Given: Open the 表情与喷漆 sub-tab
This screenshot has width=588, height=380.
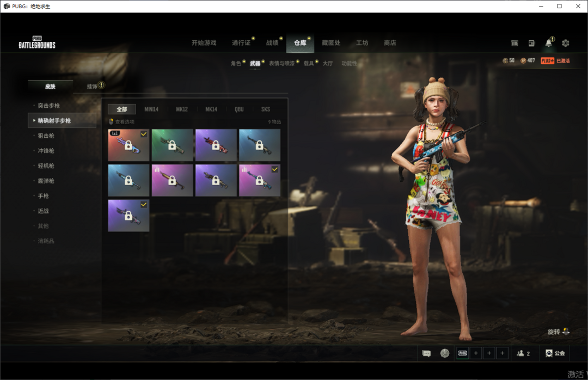Looking at the screenshot, I should pyautogui.click(x=281, y=63).
